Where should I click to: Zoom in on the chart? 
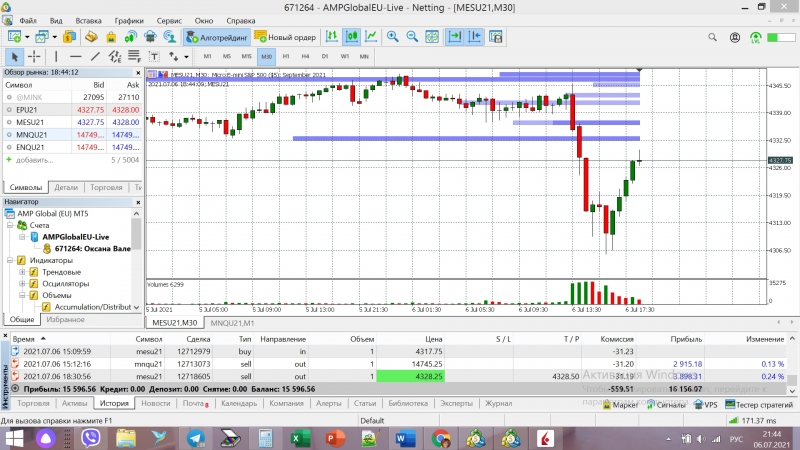tap(392, 37)
